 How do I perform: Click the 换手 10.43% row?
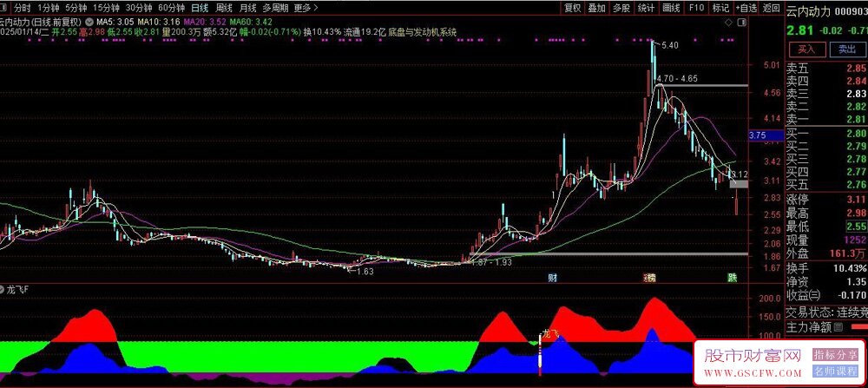pyautogui.click(x=827, y=268)
